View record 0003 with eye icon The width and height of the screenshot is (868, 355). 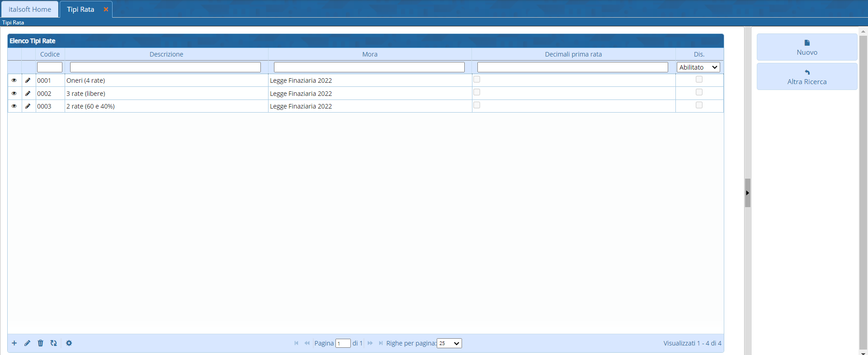tap(14, 106)
